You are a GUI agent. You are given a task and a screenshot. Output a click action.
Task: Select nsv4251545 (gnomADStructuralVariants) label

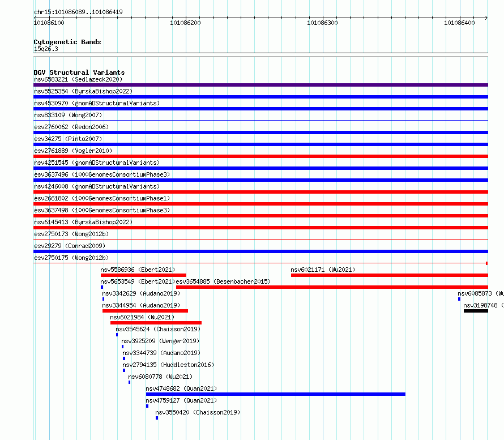97,163
